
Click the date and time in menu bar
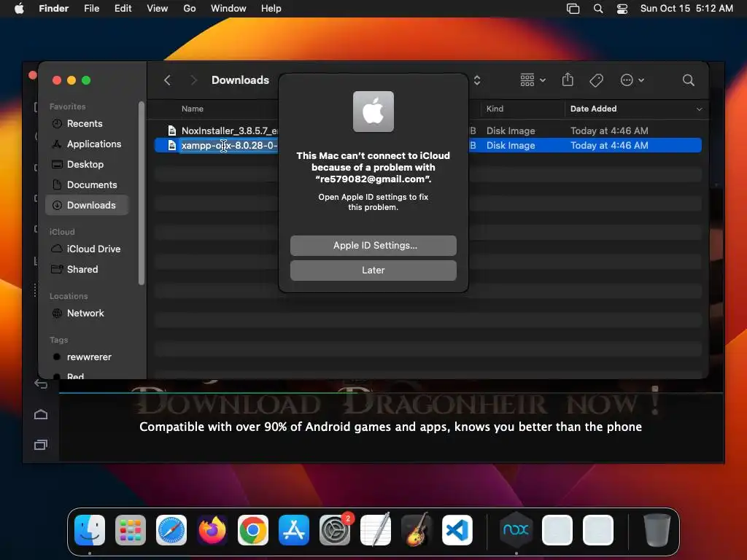pos(686,9)
